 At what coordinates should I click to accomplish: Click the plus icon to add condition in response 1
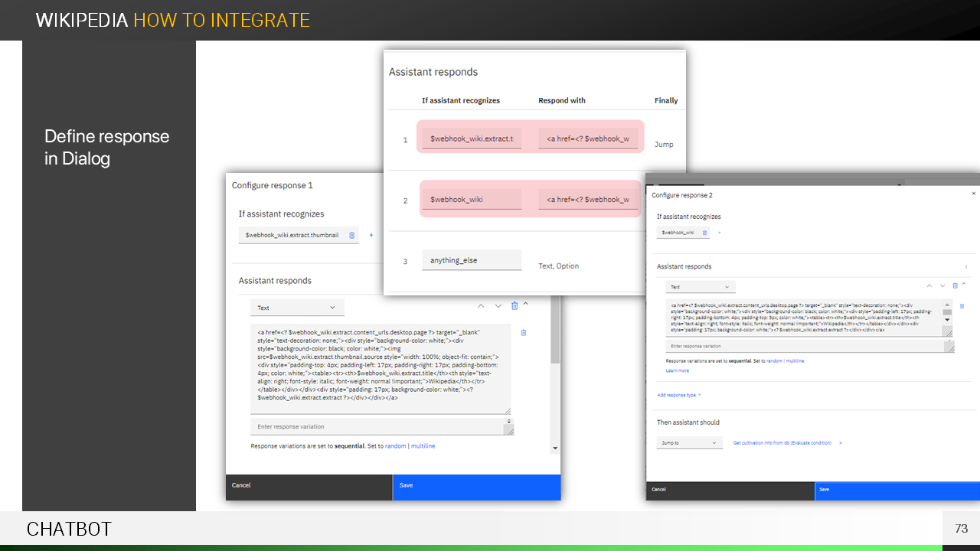pyautogui.click(x=371, y=235)
